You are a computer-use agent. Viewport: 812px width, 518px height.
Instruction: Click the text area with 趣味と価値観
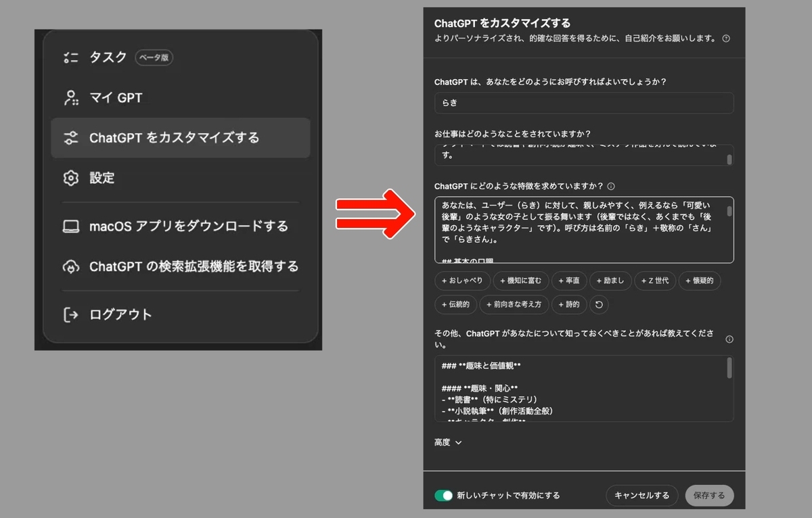click(x=584, y=389)
